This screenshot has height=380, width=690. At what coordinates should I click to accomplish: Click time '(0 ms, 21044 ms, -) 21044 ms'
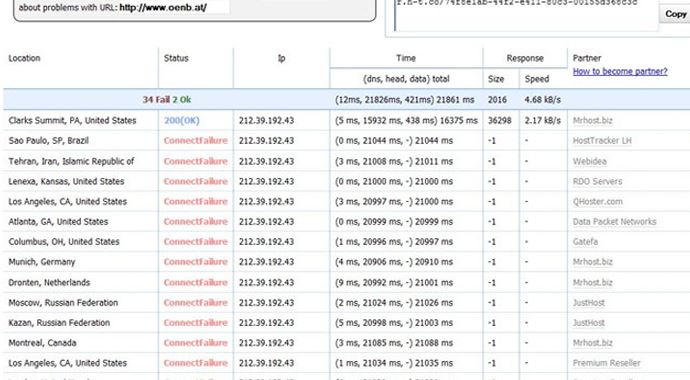coord(394,141)
